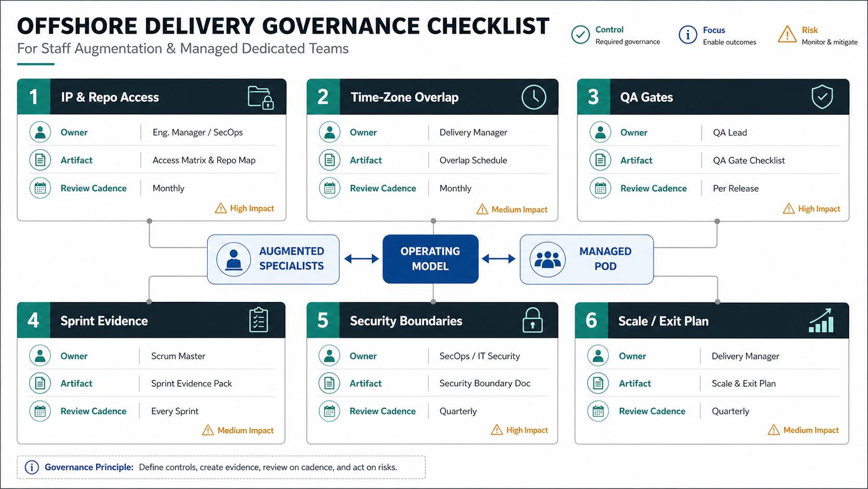868x489 pixels.
Task: Click the 'Scale & Exit Plan' artifact value
Action: pyautogui.click(x=743, y=384)
